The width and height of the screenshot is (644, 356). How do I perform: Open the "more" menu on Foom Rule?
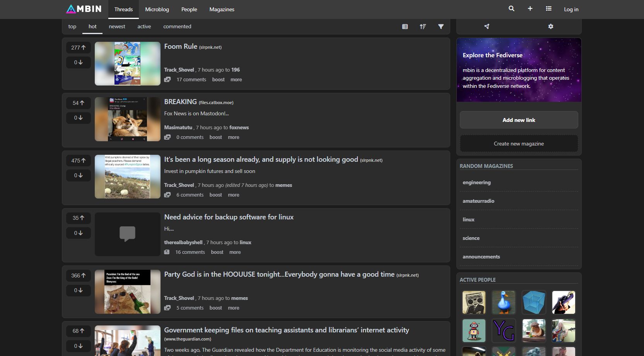point(236,79)
